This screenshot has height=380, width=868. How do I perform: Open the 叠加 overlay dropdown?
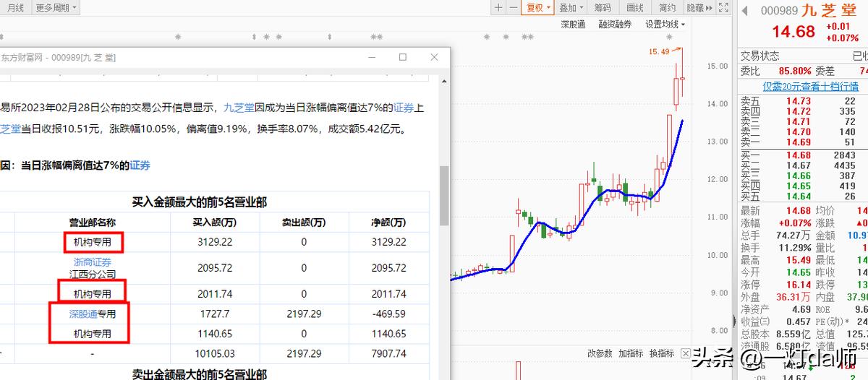pyautogui.click(x=571, y=8)
